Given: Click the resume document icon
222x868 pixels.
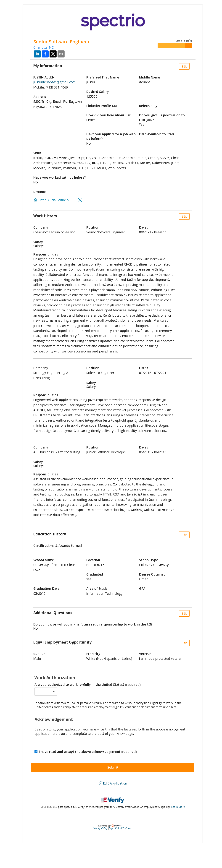Looking at the screenshot, I should (x=35, y=200).
